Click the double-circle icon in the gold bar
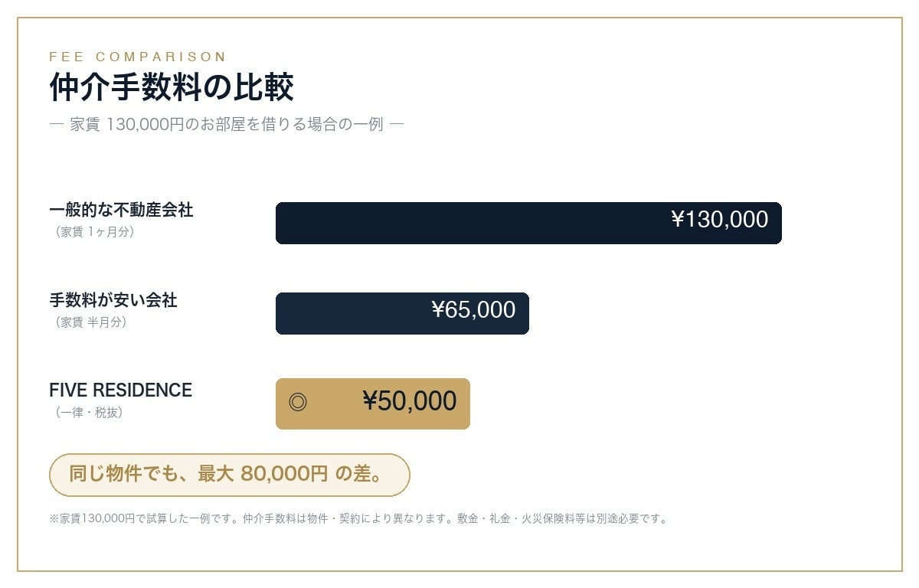The height and width of the screenshot is (588, 919). (x=298, y=403)
